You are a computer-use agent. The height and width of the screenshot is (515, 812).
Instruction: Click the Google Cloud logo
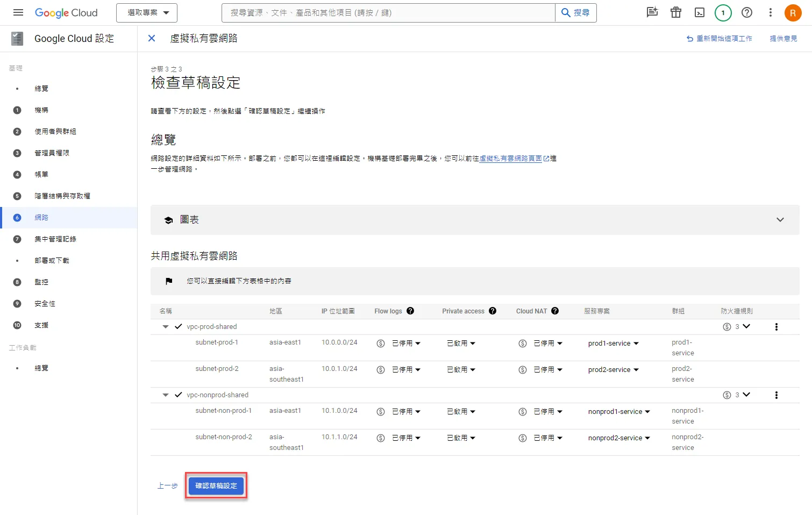(x=66, y=13)
